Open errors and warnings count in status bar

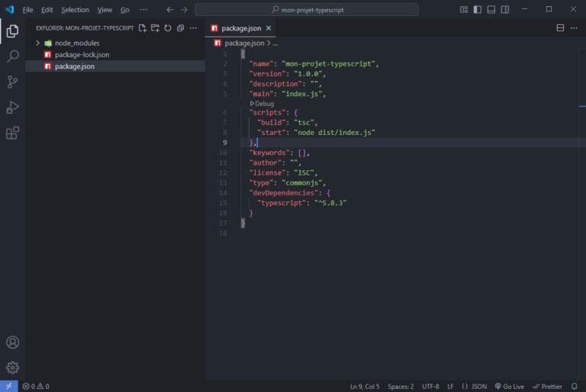coord(36,386)
